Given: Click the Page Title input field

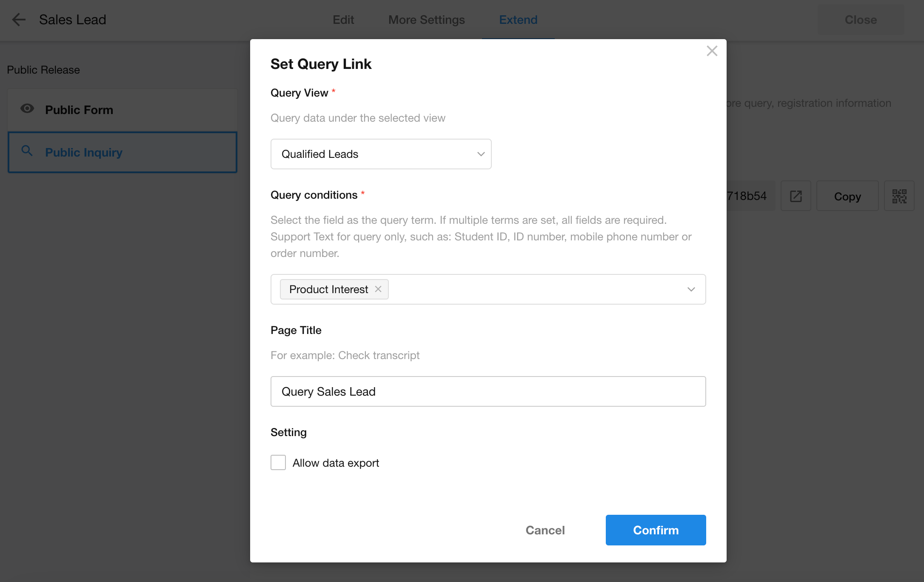Looking at the screenshot, I should pyautogui.click(x=488, y=391).
